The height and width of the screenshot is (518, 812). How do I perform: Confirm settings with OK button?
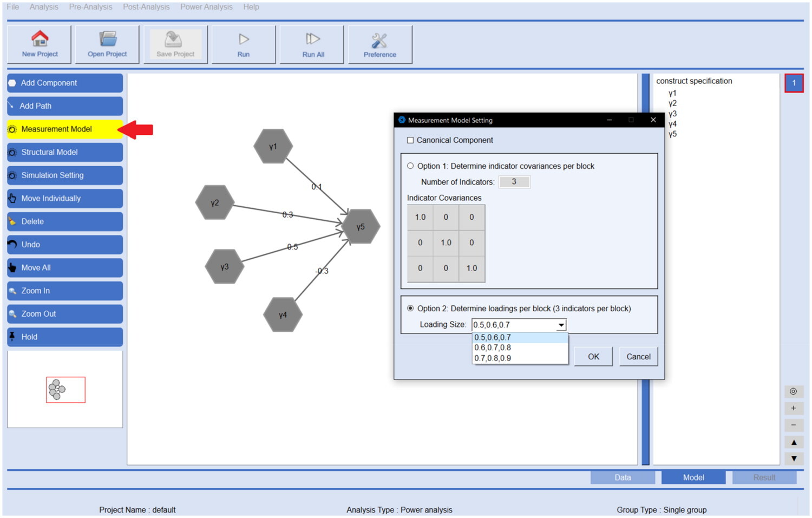(x=593, y=357)
